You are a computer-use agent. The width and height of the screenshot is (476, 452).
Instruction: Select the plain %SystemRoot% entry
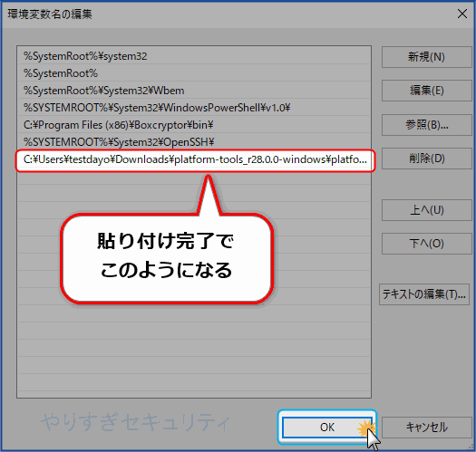pyautogui.click(x=194, y=73)
